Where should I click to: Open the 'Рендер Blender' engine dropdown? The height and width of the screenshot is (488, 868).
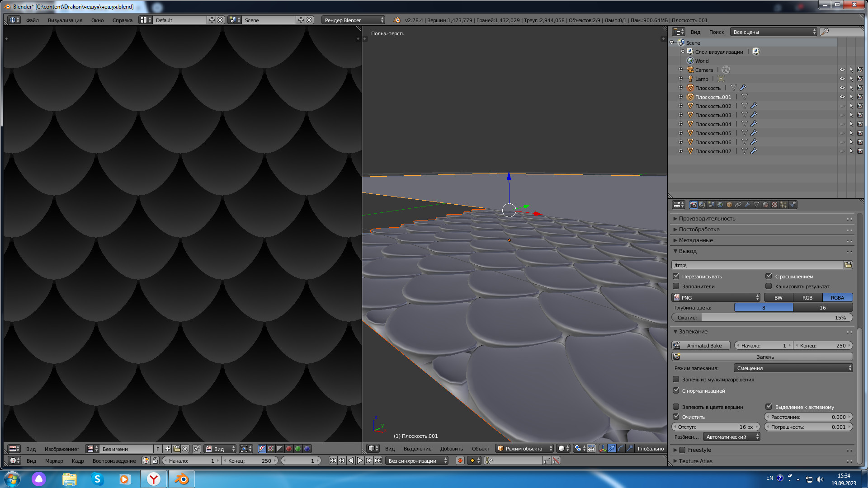(353, 20)
